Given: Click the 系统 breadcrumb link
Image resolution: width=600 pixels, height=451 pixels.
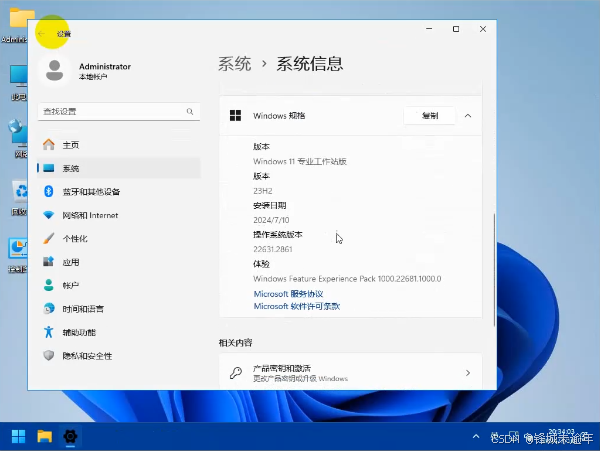Looking at the screenshot, I should [235, 63].
